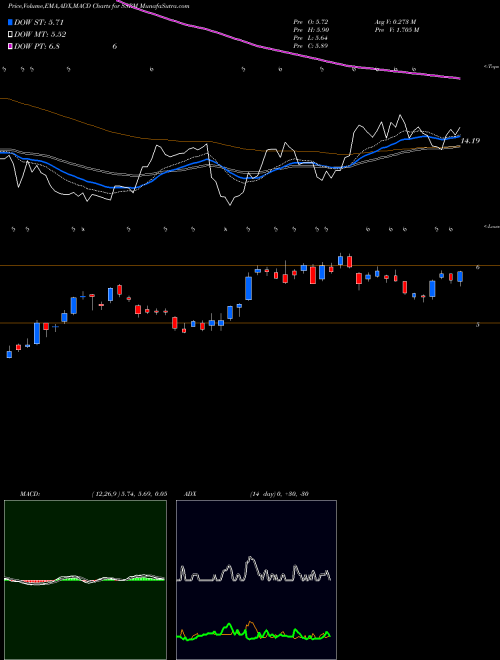Select the 'DOW ST: 5.71' legend label

39,22
